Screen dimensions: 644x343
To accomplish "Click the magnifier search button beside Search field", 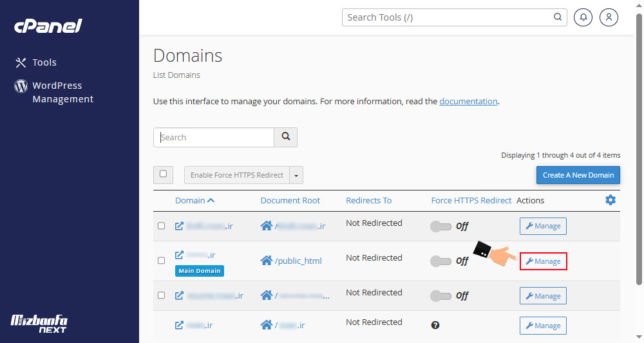I will (285, 137).
